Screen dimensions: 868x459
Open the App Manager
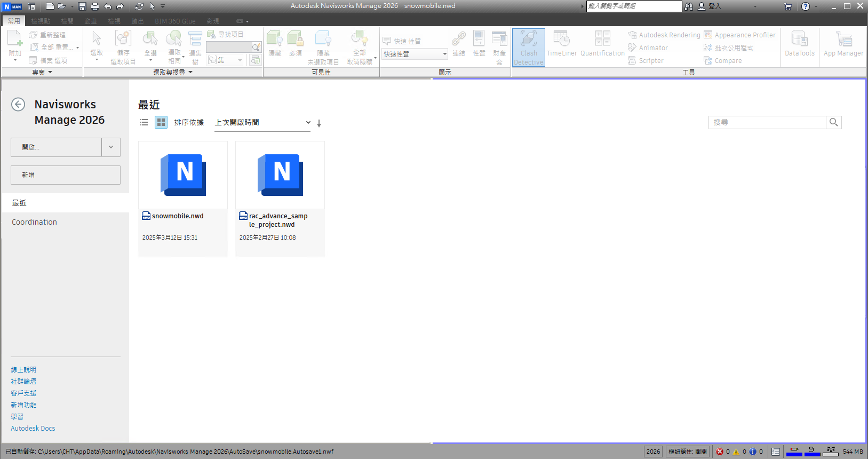(x=843, y=44)
